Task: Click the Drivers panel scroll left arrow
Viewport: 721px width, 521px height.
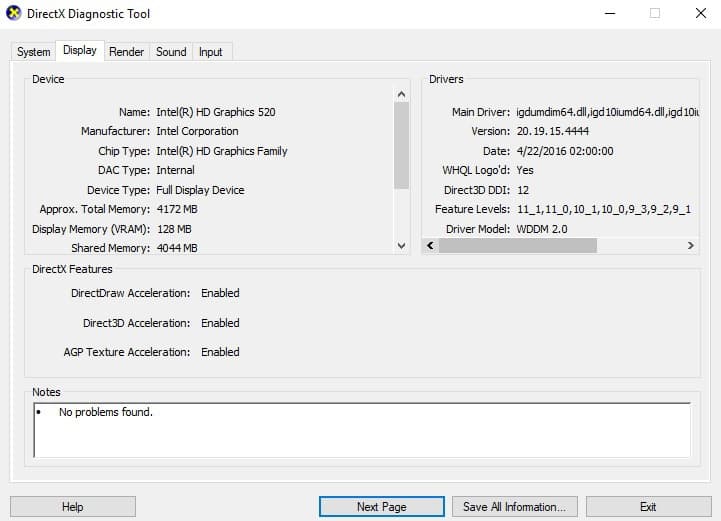Action: [430, 246]
